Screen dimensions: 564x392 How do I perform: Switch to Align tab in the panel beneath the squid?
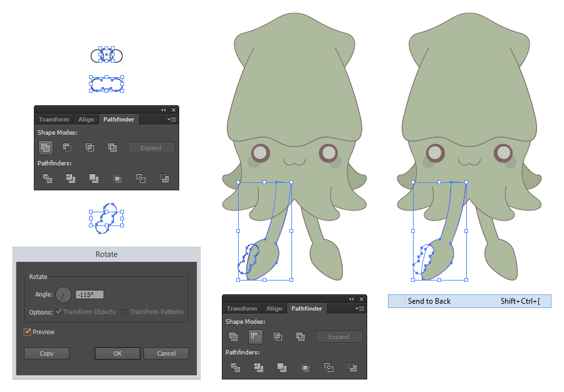[x=274, y=308]
